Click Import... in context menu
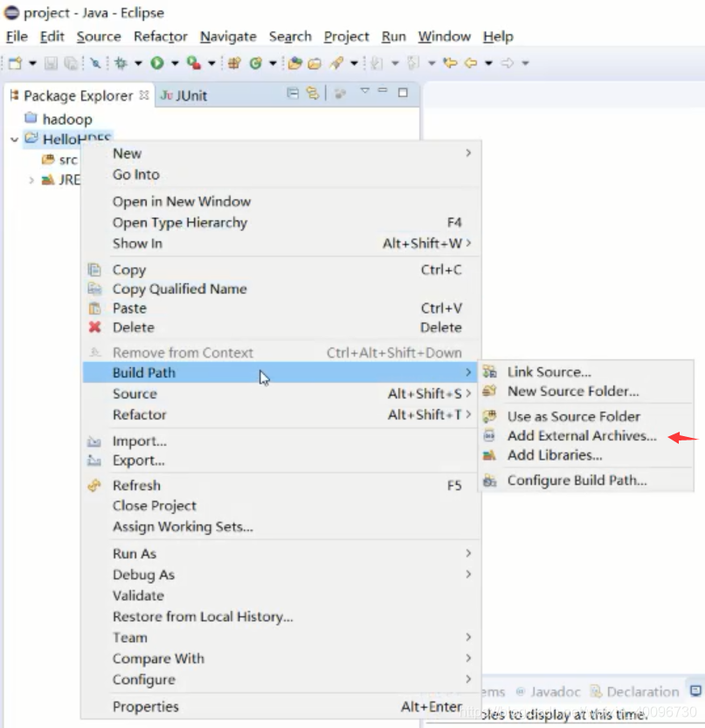 coord(280,441)
